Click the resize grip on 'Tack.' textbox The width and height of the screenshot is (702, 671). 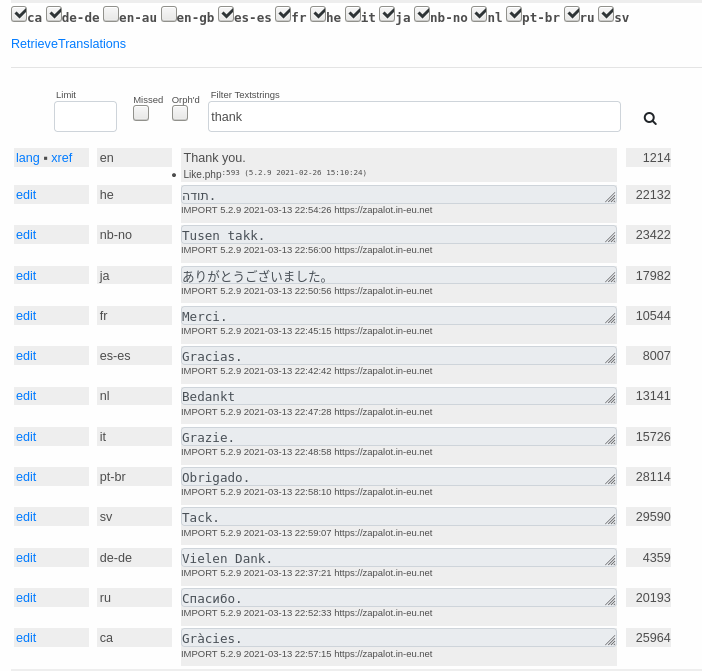point(610,519)
